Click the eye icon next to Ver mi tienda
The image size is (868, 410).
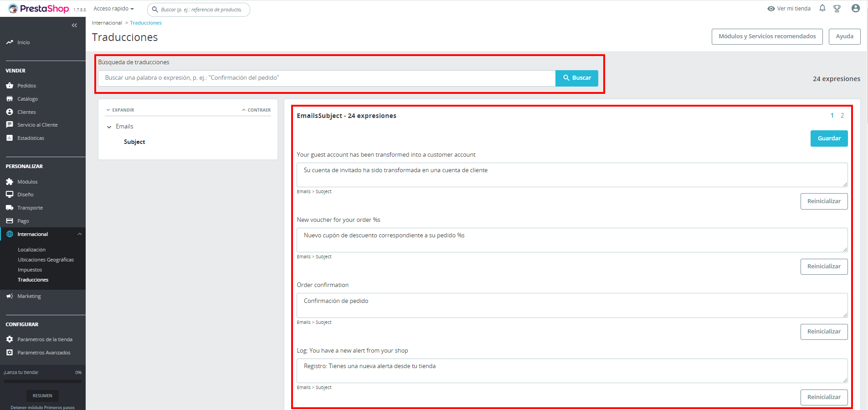pos(771,9)
